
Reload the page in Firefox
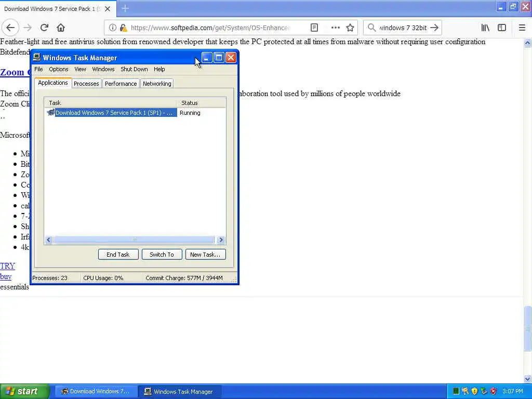(x=44, y=28)
